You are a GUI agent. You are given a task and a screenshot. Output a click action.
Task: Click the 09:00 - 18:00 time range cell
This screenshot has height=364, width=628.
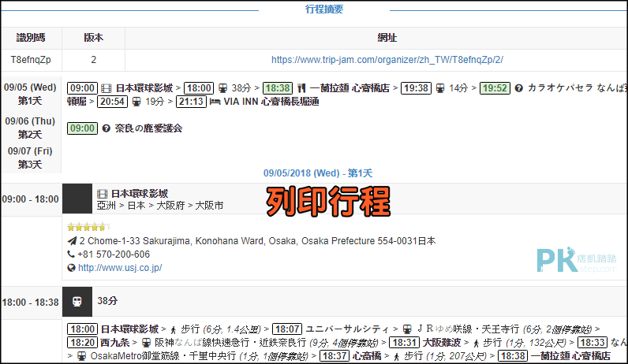pyautogui.click(x=31, y=199)
